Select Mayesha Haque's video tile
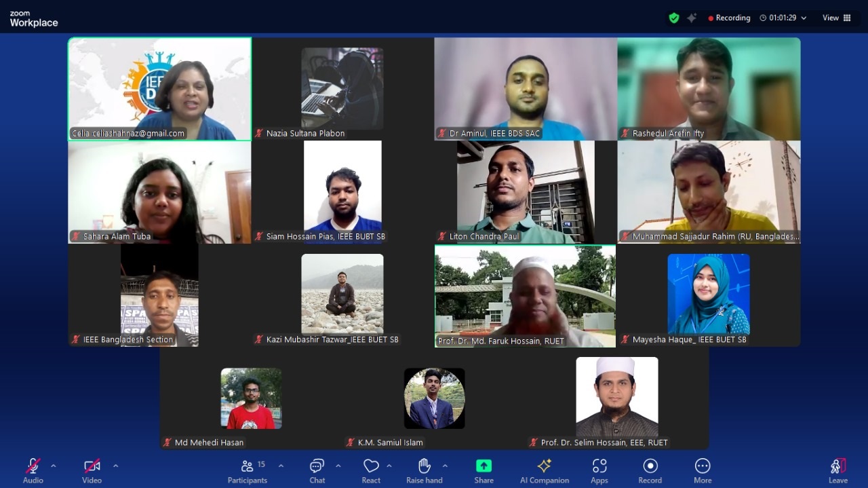Screen dimensions: 868x488 (x=709, y=295)
